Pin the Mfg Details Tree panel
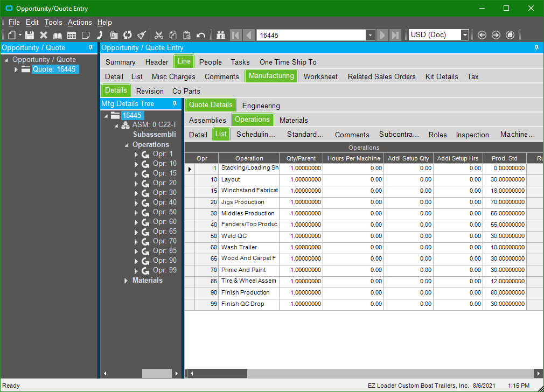The image size is (544, 392). [175, 103]
